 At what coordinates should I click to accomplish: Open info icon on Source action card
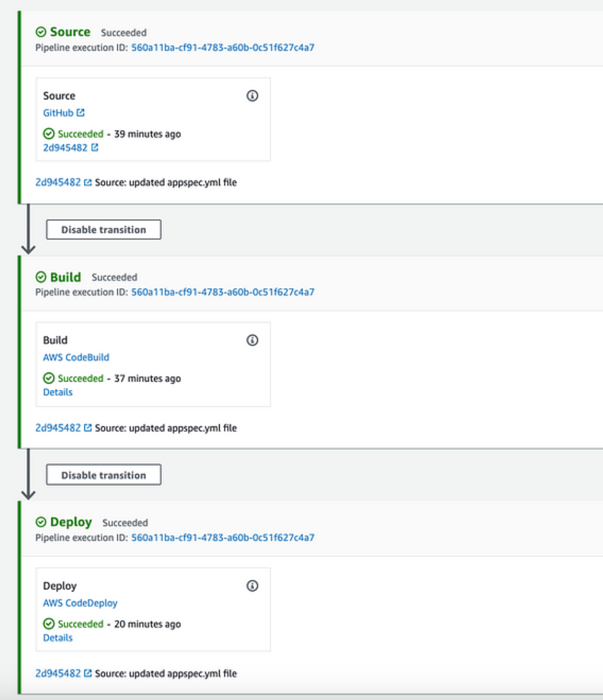[x=252, y=95]
